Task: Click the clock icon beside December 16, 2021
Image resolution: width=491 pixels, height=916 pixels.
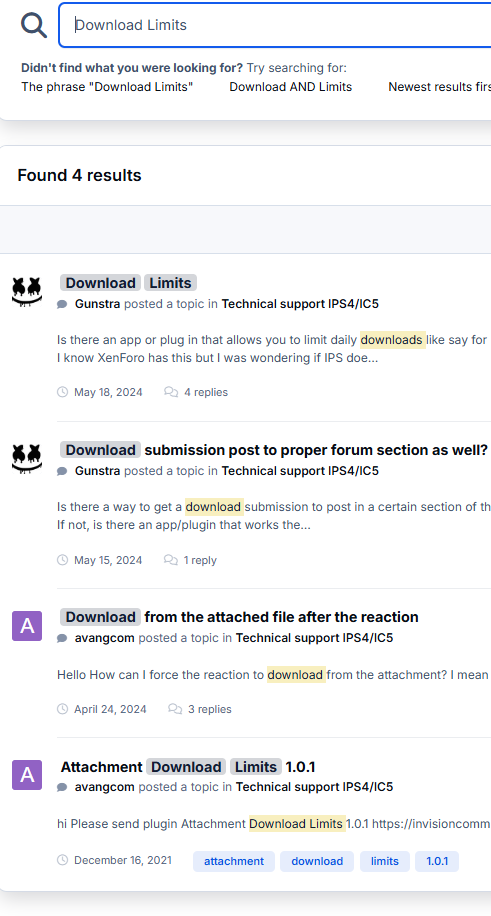Action: (x=63, y=860)
